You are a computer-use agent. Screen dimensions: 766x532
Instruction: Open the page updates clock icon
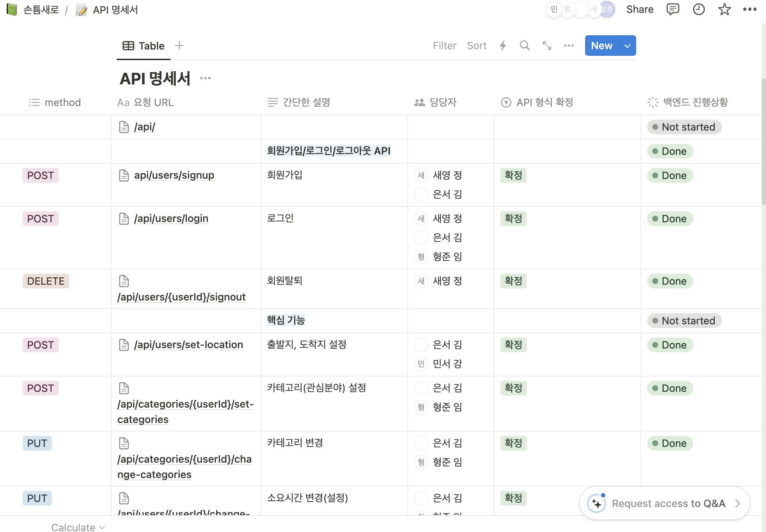pyautogui.click(x=698, y=9)
